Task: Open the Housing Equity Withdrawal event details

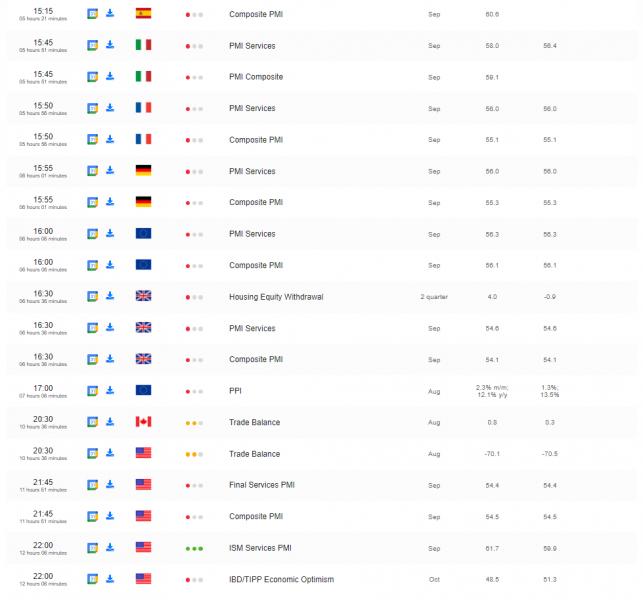Action: point(276,297)
